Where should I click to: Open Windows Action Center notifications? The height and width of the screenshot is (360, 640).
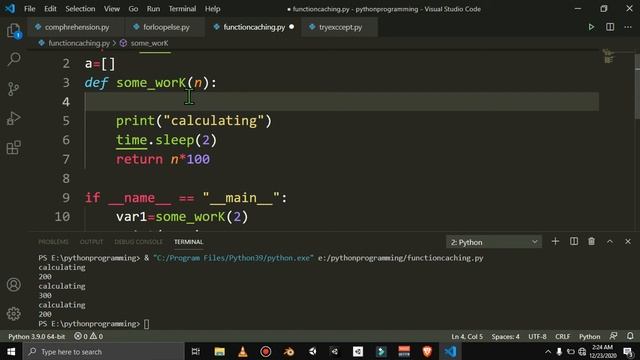tap(629, 351)
